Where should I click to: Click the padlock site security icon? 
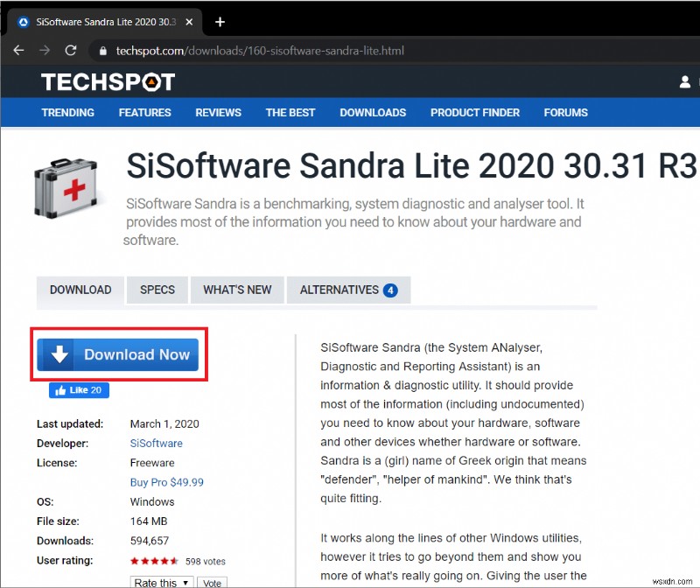click(x=103, y=51)
